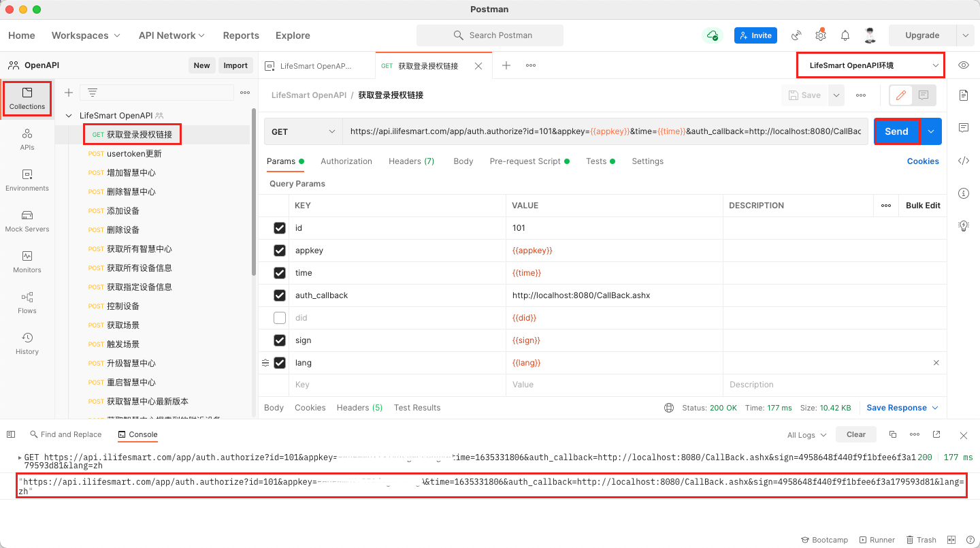Image resolution: width=980 pixels, height=548 pixels.
Task: Switch to the request Body tab
Action: coord(463,161)
